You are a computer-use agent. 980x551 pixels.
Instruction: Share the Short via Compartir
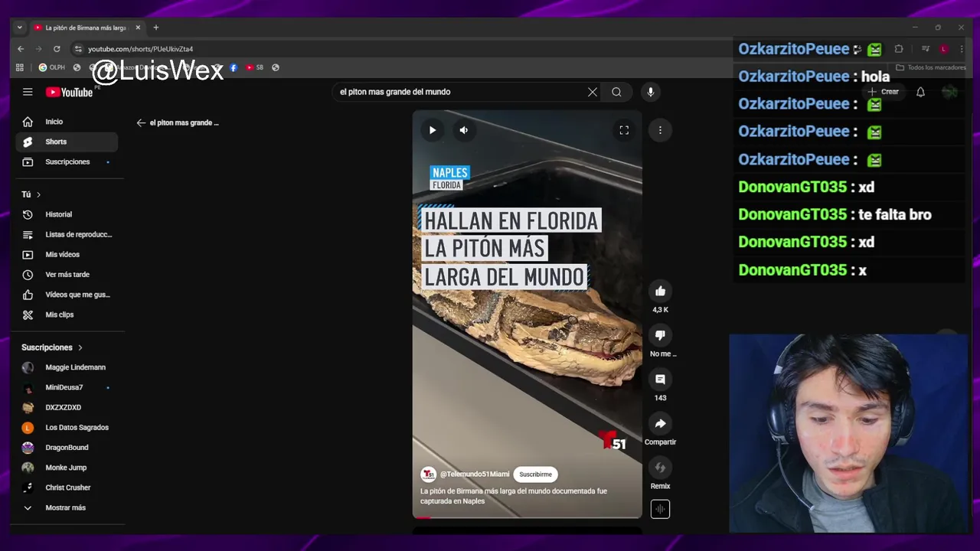click(660, 423)
